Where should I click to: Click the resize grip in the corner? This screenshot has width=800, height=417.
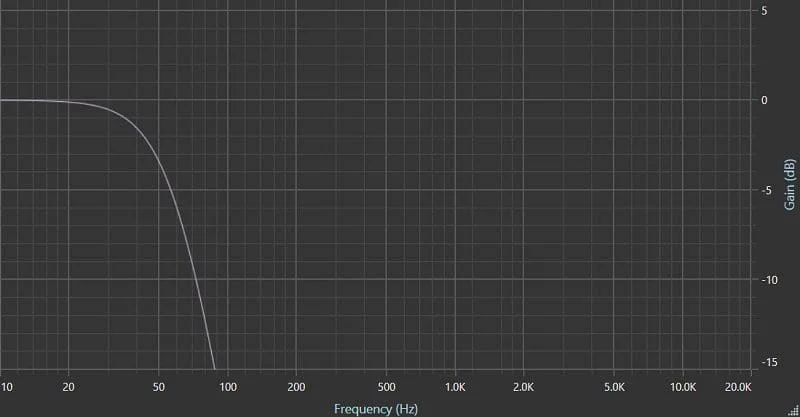click(793, 410)
